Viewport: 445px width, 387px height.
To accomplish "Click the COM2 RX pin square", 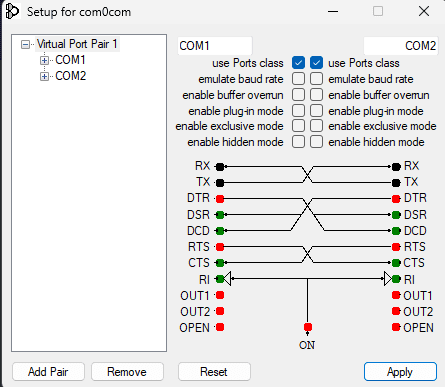I will pyautogui.click(x=396, y=167).
